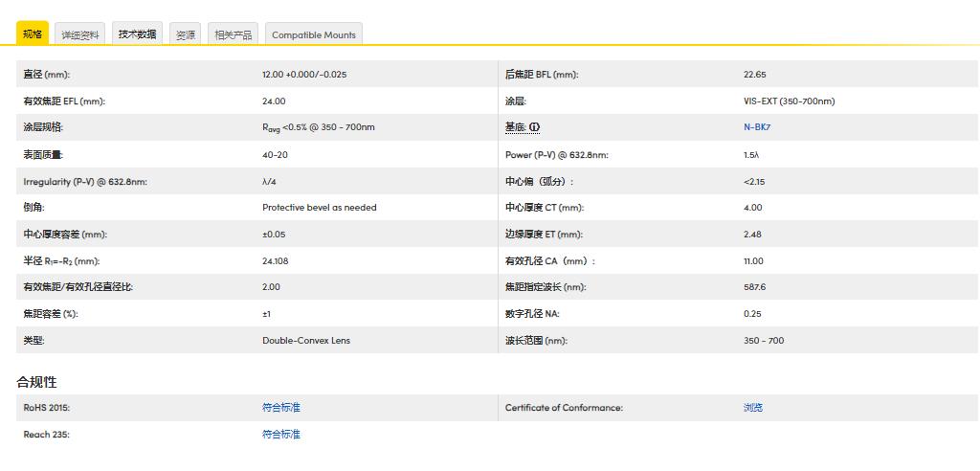980x471 pixels.
Task: Click the 587.6 design wavelength value
Action: pyautogui.click(x=754, y=287)
